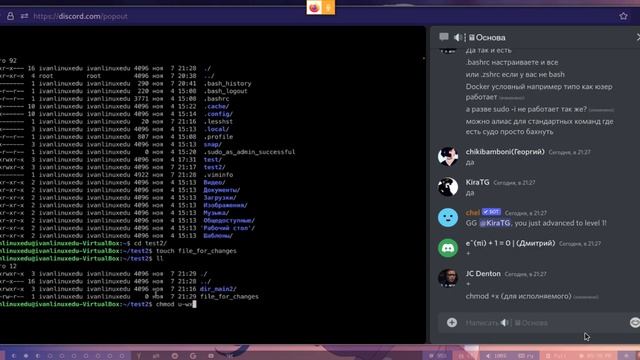Screen dimensions: 640x360
Task: Click the 'Изображения/' directory in the terminal
Action: 225,205
